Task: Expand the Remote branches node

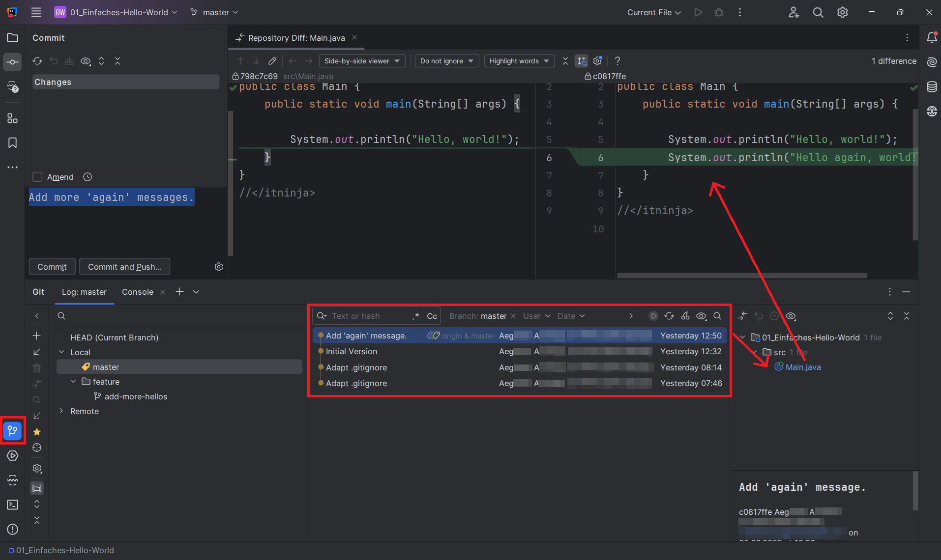Action: 61,411
